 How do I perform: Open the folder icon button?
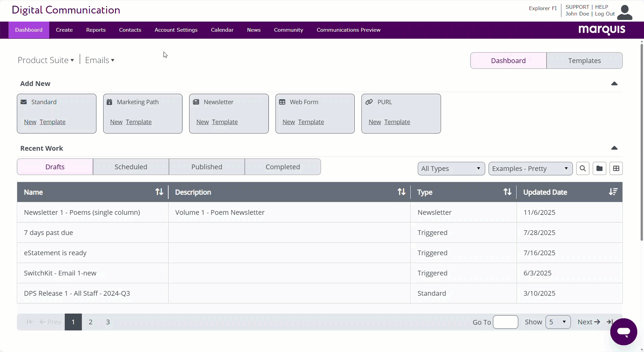[x=599, y=169]
